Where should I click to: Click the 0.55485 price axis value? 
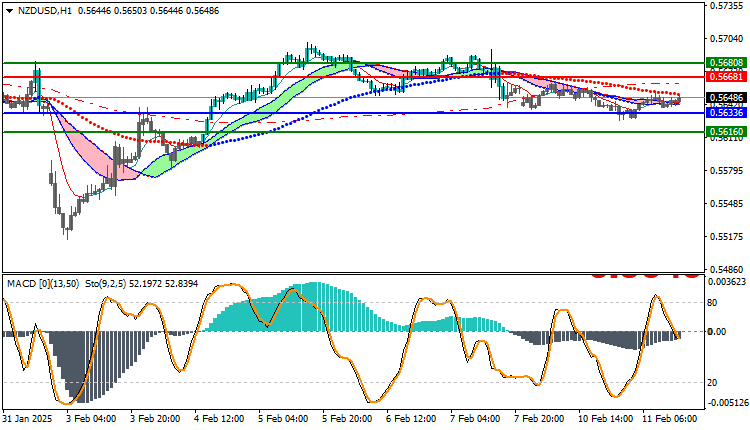pos(727,204)
